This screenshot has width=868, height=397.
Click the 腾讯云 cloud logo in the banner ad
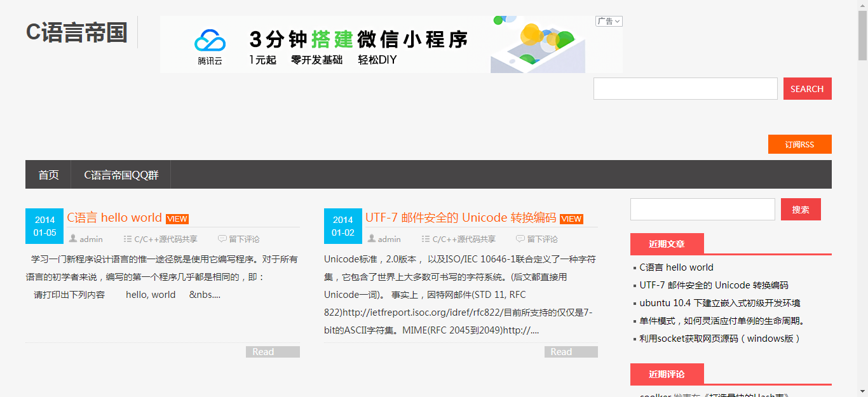(210, 39)
